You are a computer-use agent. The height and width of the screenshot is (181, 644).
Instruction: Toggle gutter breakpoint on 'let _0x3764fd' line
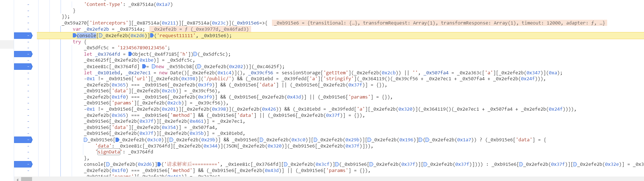[23, 54]
